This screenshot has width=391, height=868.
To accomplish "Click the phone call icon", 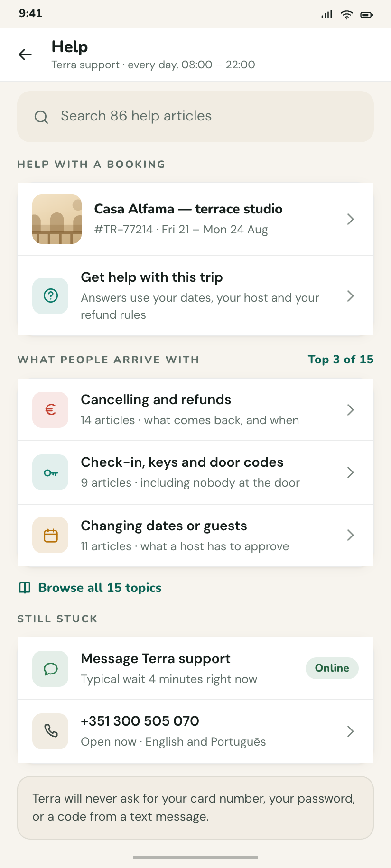I will (50, 731).
